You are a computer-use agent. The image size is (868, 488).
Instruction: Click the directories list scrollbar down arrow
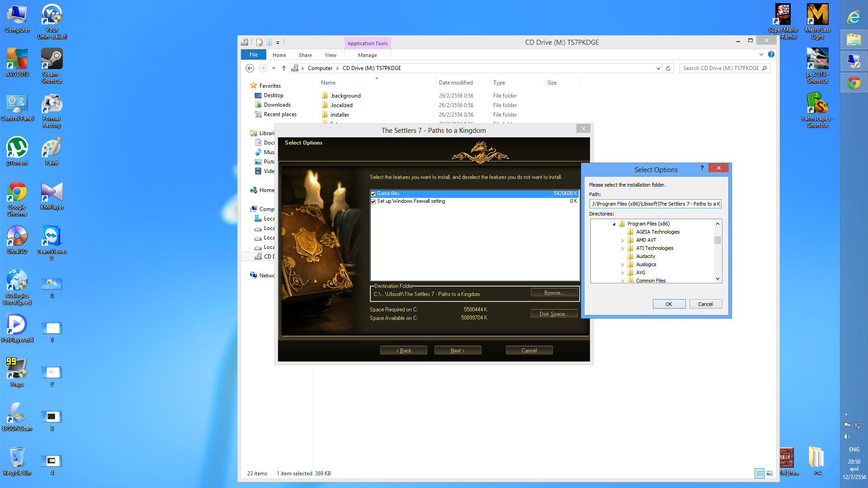(717, 279)
